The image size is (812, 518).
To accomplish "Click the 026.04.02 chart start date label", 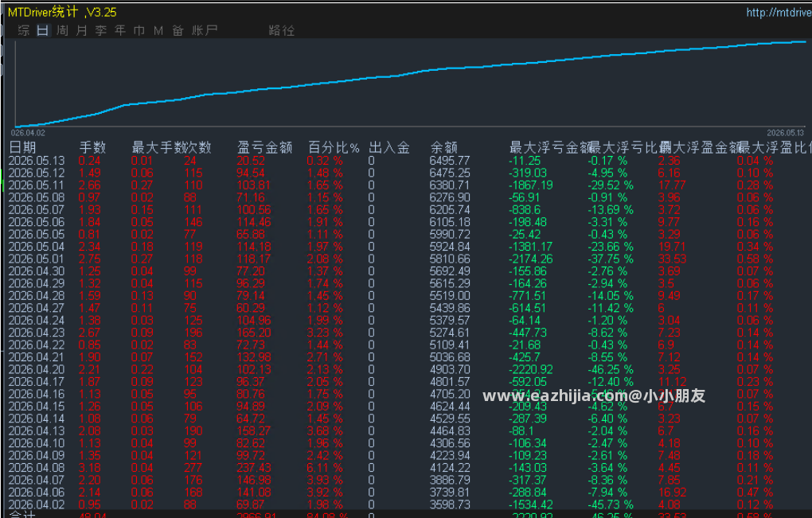I will coord(28,133).
